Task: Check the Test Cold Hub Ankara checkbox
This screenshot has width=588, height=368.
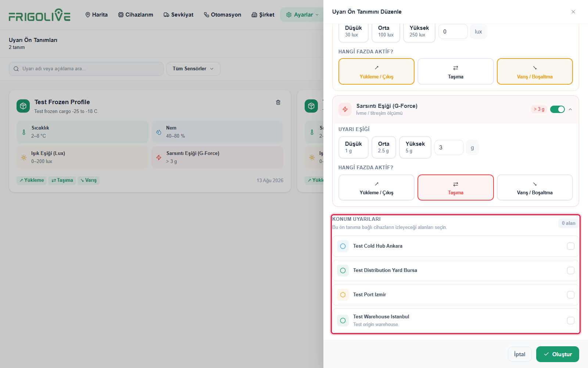Action: pos(570,246)
